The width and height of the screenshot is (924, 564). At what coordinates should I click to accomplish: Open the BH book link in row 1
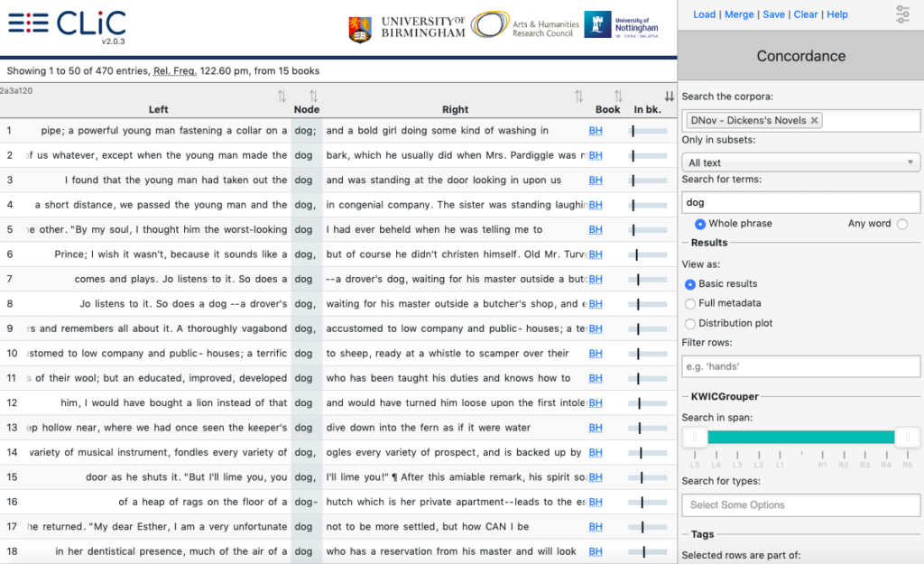[x=596, y=131]
